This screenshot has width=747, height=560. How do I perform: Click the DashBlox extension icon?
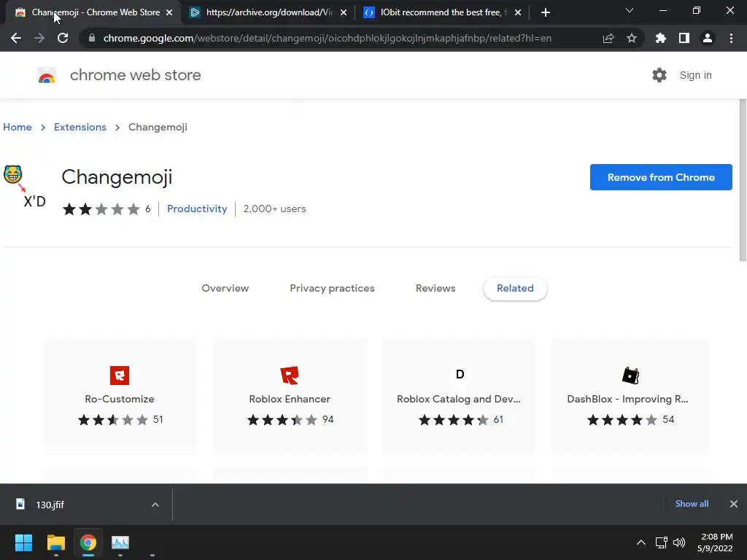pyautogui.click(x=630, y=376)
